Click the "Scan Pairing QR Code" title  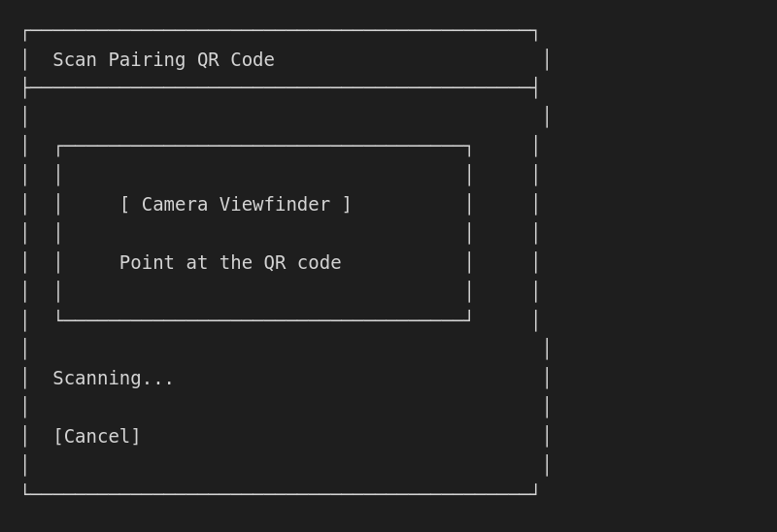click(163, 60)
